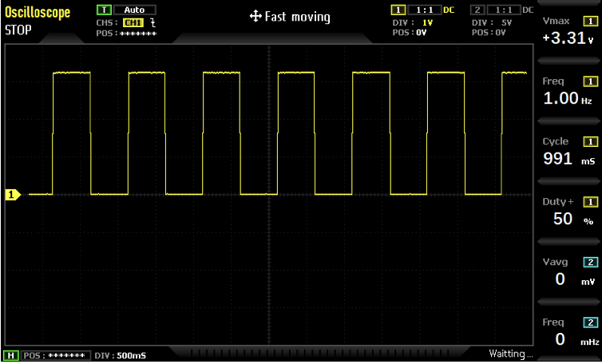The image size is (602, 364).
Task: Click the CH1 trigger source label
Action: click(x=133, y=23)
